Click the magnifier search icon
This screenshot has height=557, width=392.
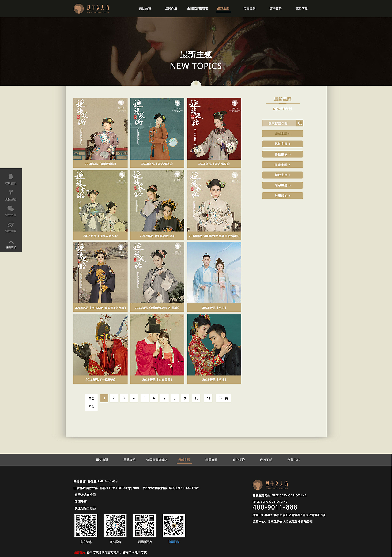click(x=300, y=123)
